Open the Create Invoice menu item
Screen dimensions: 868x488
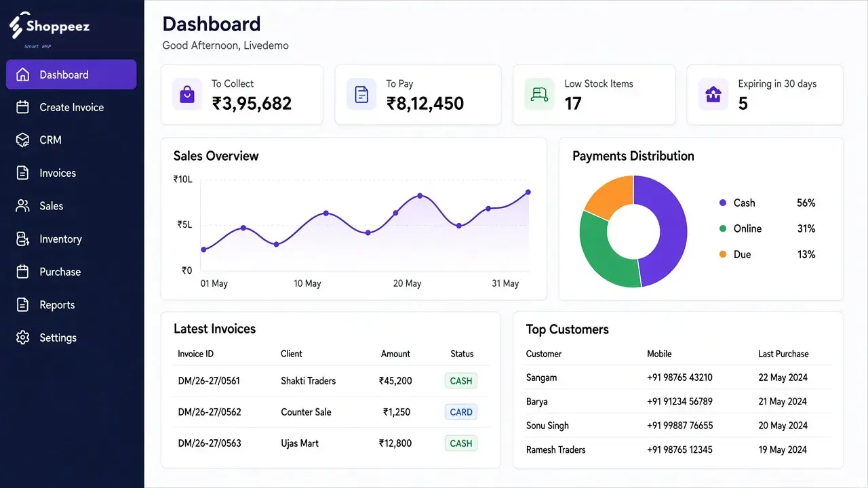click(x=71, y=107)
